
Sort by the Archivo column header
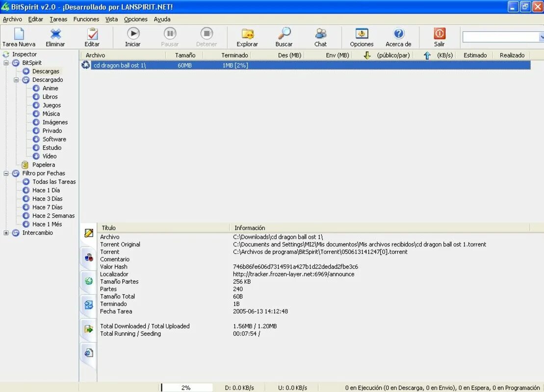[x=123, y=55]
